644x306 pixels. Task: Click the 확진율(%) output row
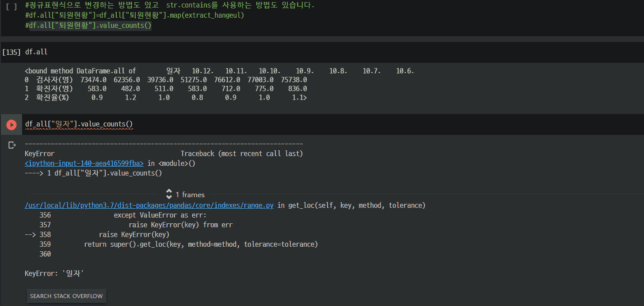pyautogui.click(x=166, y=98)
